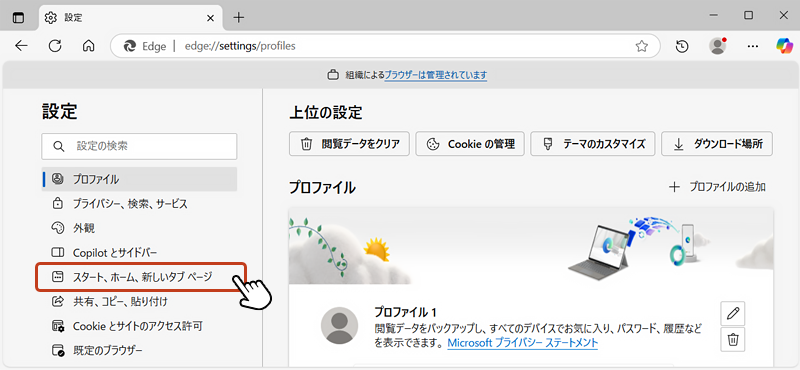Add this page to favorites star
The image size is (800, 370).
point(641,46)
